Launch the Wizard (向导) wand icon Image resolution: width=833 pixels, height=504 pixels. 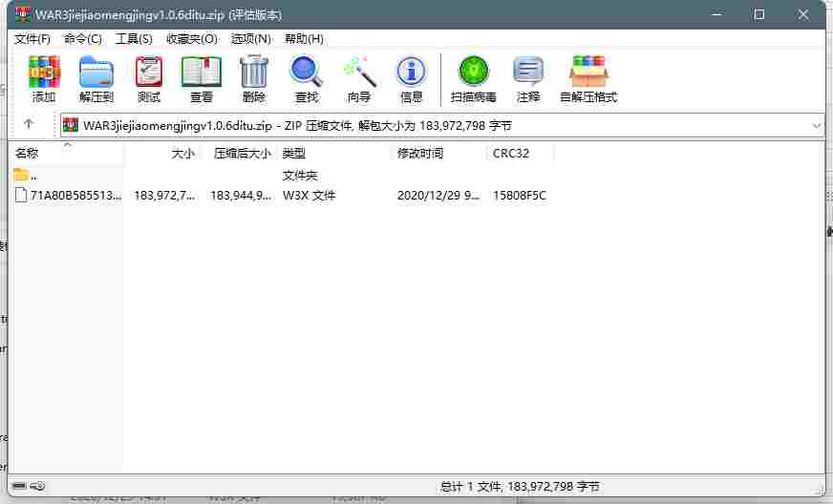[x=359, y=78]
